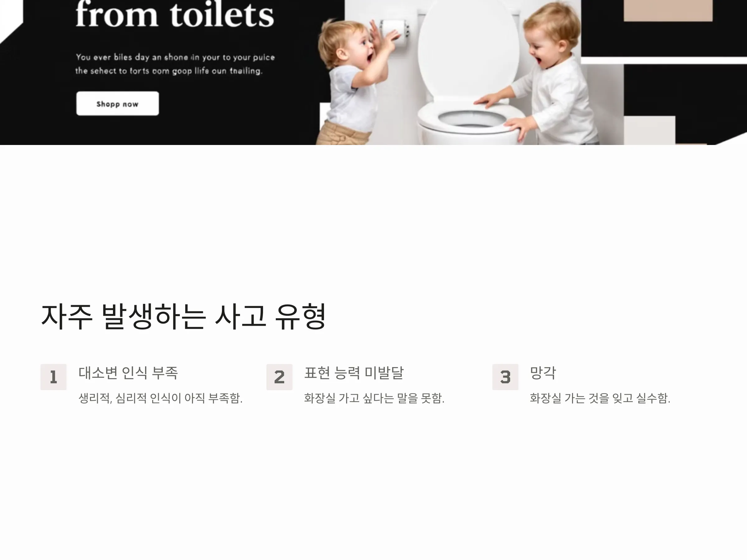Viewport: 747px width, 560px height.
Task: Select the heading "자주 발생하는 사고 유형"
Action: coord(183,316)
